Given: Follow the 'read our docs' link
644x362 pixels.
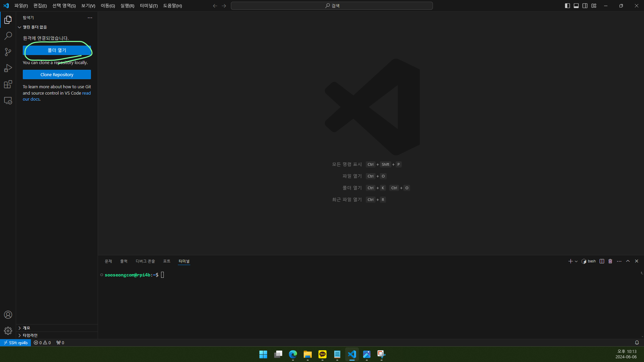Looking at the screenshot, I should pyautogui.click(x=86, y=93).
